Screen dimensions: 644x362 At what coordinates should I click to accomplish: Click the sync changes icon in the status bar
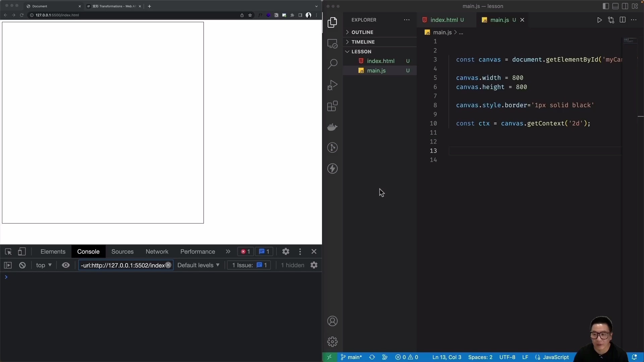(372, 357)
